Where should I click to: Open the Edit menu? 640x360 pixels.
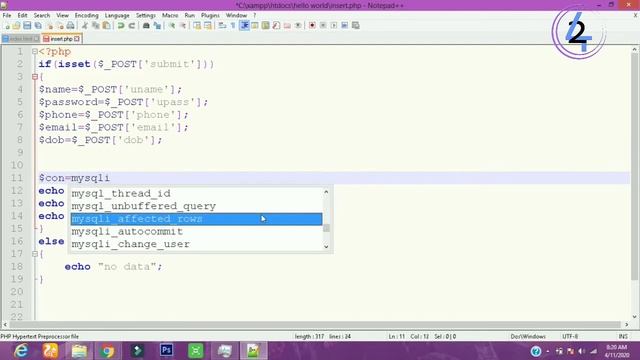(x=22, y=16)
